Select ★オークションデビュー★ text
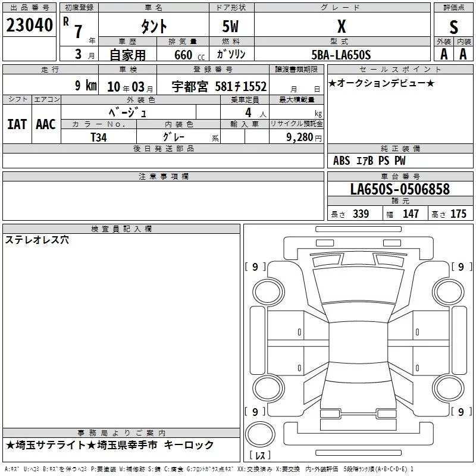The height and width of the screenshot is (476, 476). pyautogui.click(x=381, y=83)
